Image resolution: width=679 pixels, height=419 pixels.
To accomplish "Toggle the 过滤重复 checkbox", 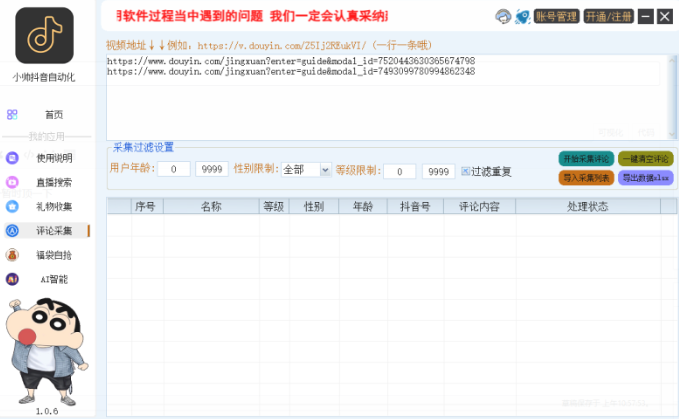I will pos(466,171).
